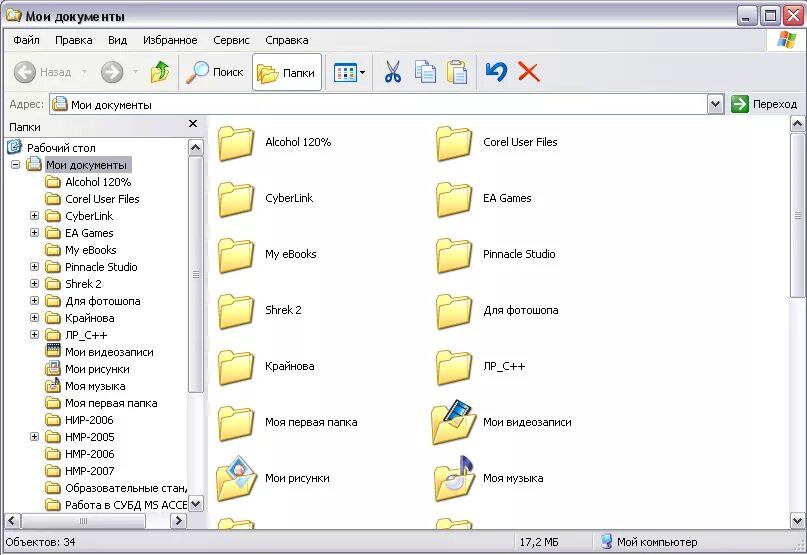Close the Папки pane with X
Screen dimensions: 807x555
(193, 124)
